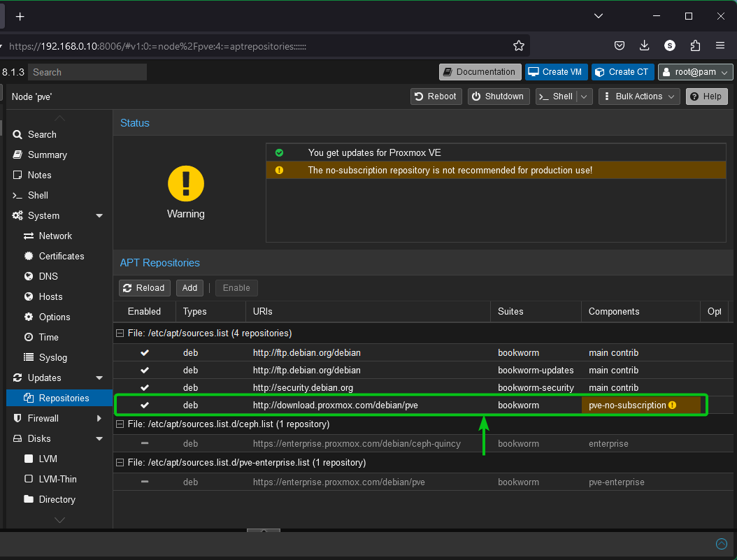Open the Options item in sidebar

pos(59,317)
